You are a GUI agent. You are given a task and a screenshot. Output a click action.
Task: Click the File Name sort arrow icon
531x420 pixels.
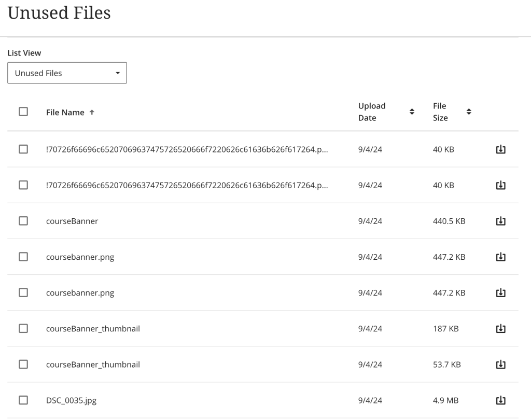(92, 112)
